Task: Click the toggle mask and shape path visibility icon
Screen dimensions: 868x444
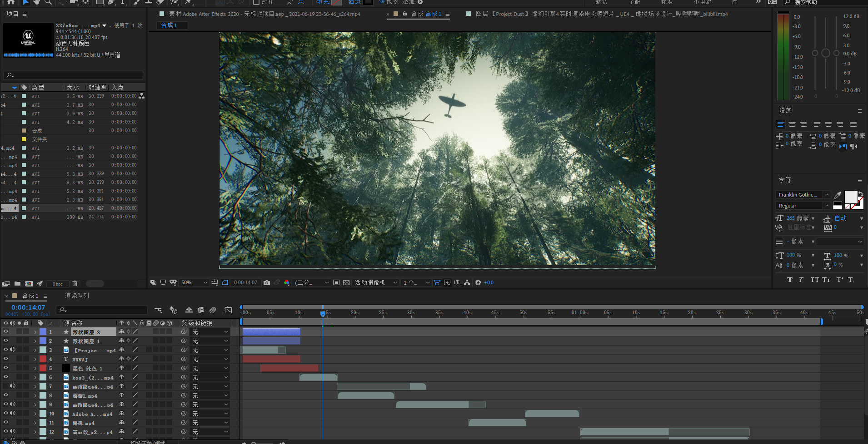Action: point(225,282)
